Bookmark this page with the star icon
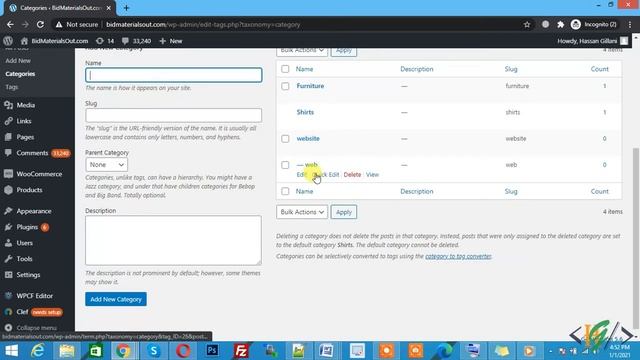The height and width of the screenshot is (360, 640). tap(527, 24)
